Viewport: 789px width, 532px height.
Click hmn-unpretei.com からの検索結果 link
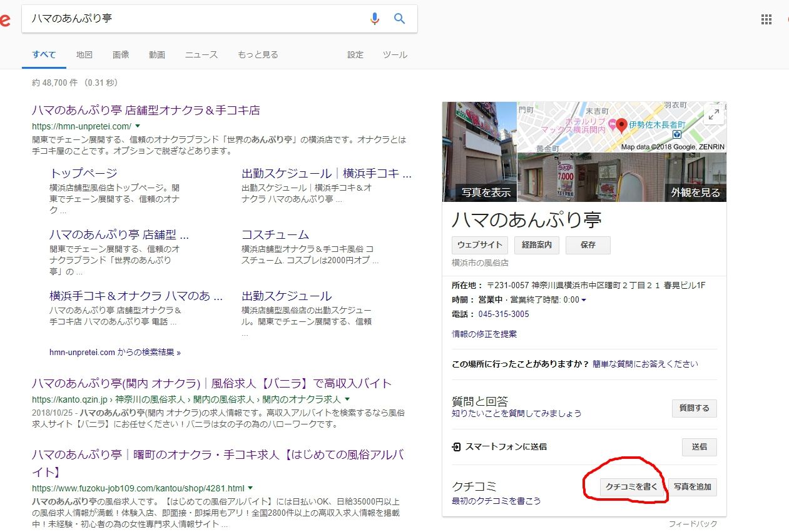click(115, 353)
